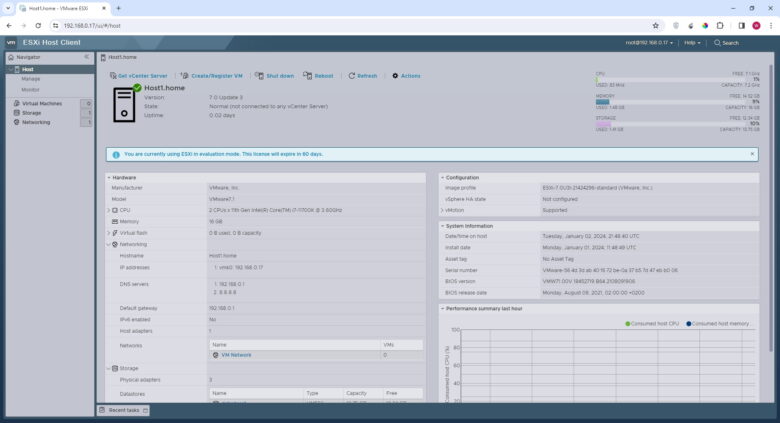Click the browser address bar URL
The image size is (780, 423).
(x=92, y=26)
